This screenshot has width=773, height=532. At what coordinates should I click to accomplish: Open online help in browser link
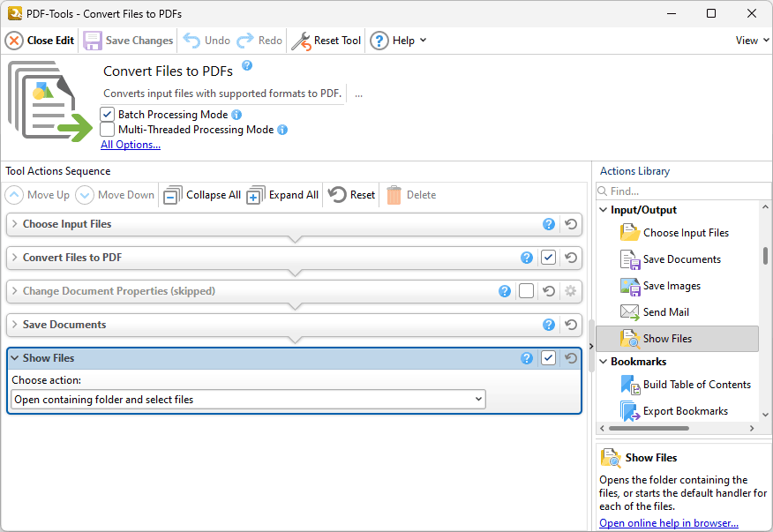coord(668,522)
